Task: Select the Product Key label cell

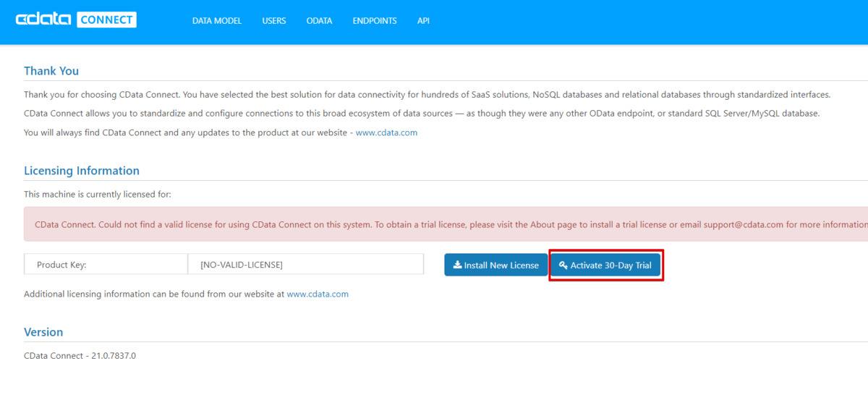Action: coord(106,265)
